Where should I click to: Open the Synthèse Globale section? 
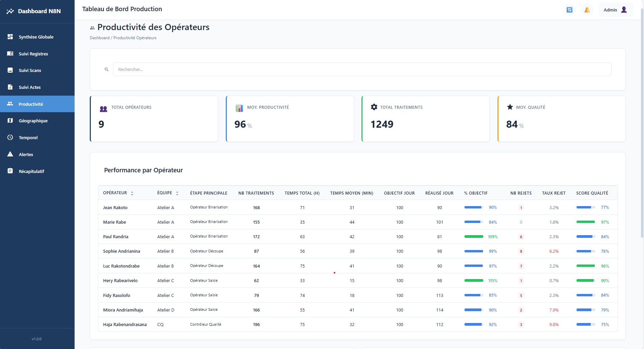point(36,37)
